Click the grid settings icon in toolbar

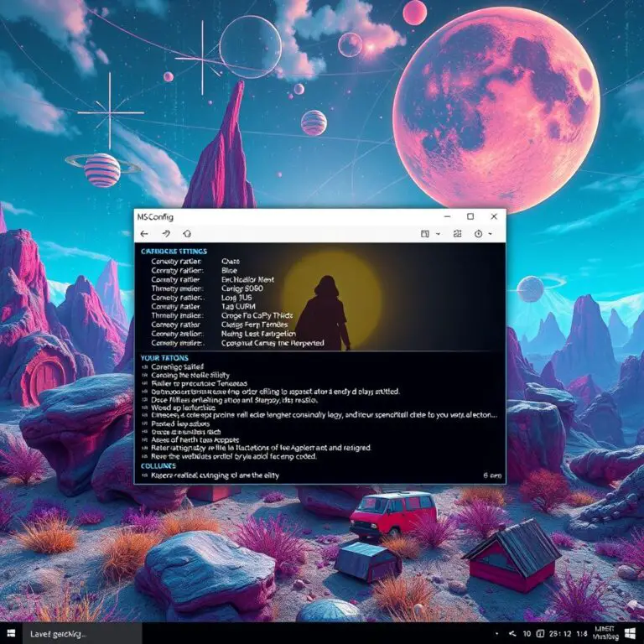pos(457,234)
